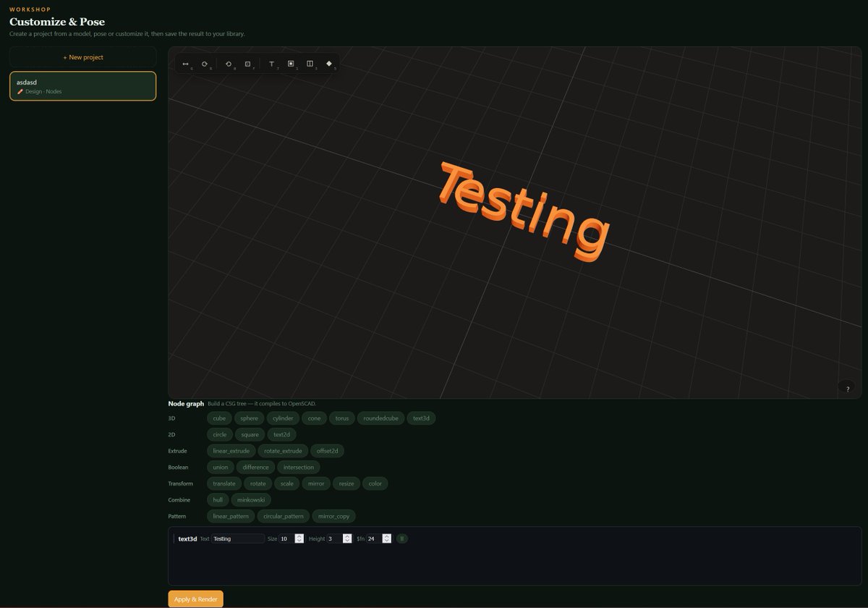Viewport: 868px width, 608px height.
Task: Add a 2D circle node
Action: [x=220, y=435]
